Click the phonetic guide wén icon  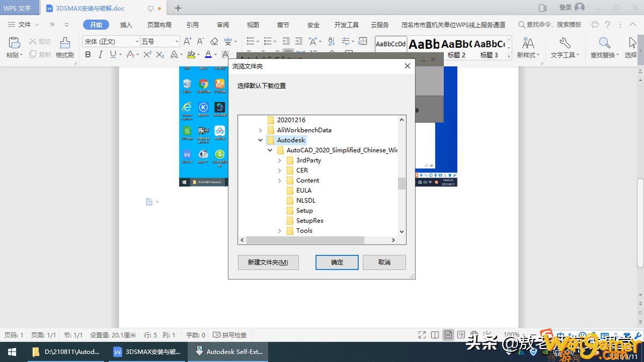pyautogui.click(x=228, y=41)
